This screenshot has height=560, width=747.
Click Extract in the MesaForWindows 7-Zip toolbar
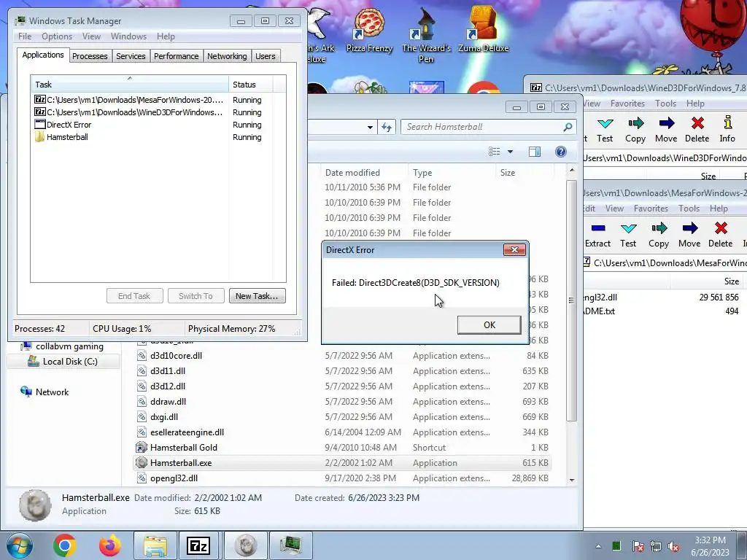click(598, 235)
